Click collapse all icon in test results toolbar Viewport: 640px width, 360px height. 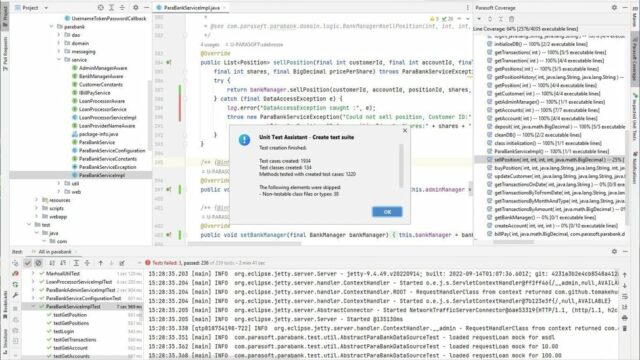tap(87, 263)
